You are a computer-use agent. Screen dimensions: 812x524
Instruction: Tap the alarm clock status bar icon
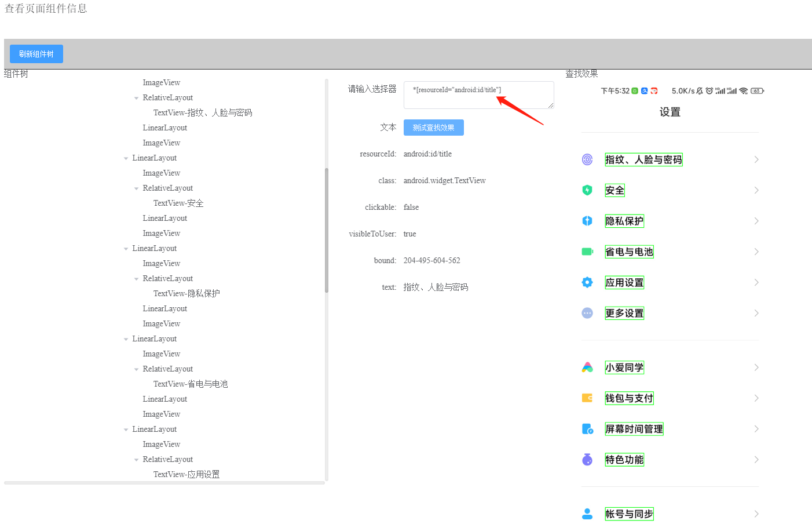(x=709, y=90)
